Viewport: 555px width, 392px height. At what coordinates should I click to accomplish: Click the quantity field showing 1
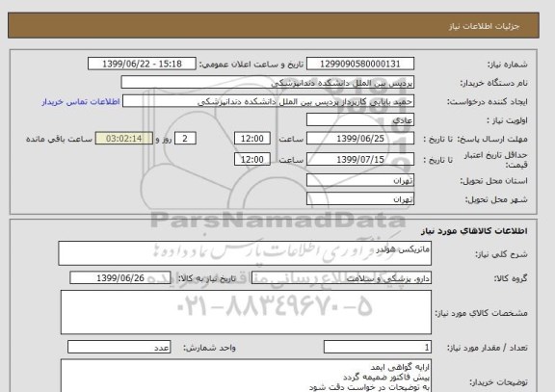point(378,347)
